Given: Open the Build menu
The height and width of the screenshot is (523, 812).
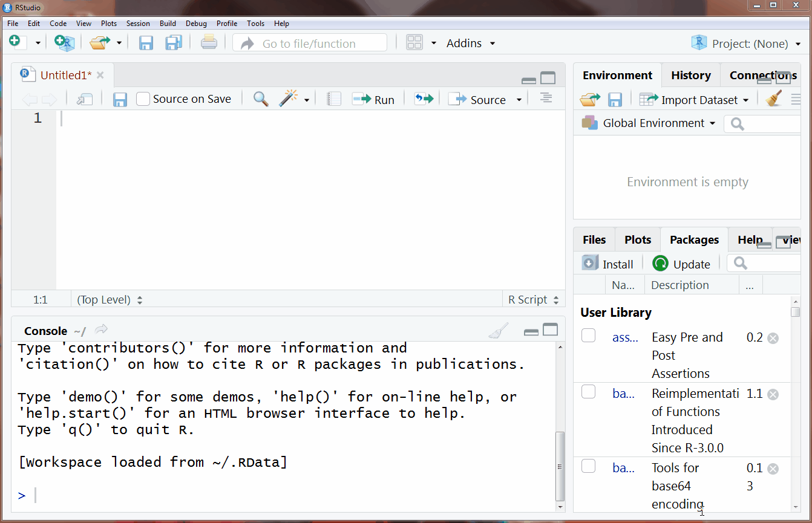Looking at the screenshot, I should point(168,24).
